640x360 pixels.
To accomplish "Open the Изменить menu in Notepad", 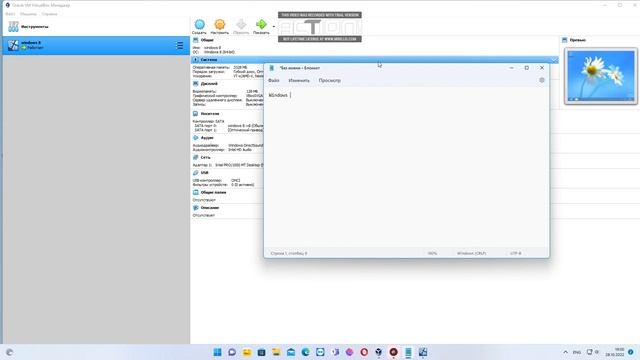I will 299,80.
